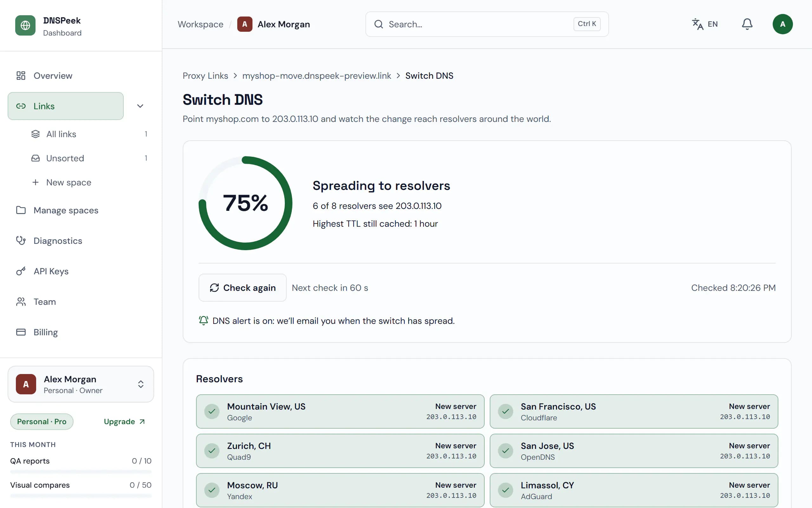Click the Workspace breadcrumb in header

[200, 24]
